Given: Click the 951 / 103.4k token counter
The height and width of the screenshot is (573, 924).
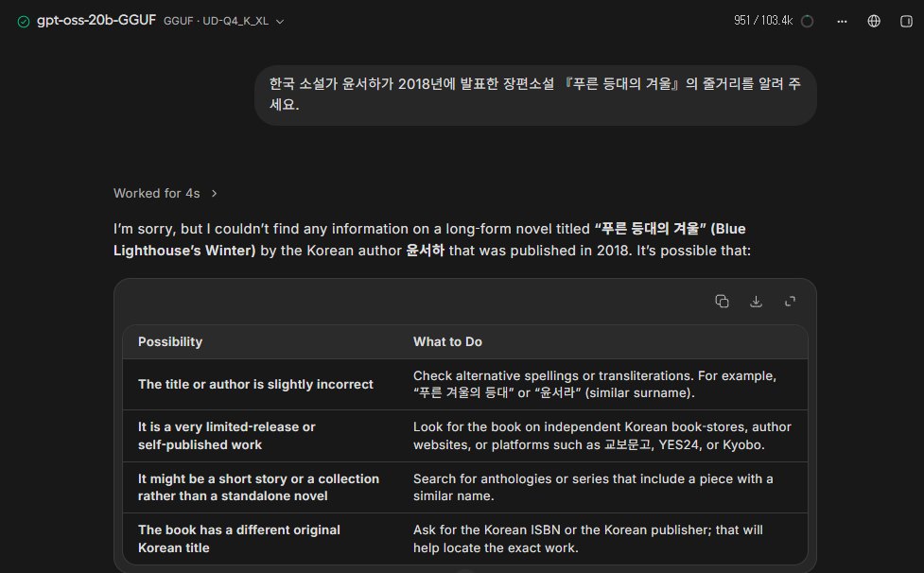Looking at the screenshot, I should tap(763, 21).
